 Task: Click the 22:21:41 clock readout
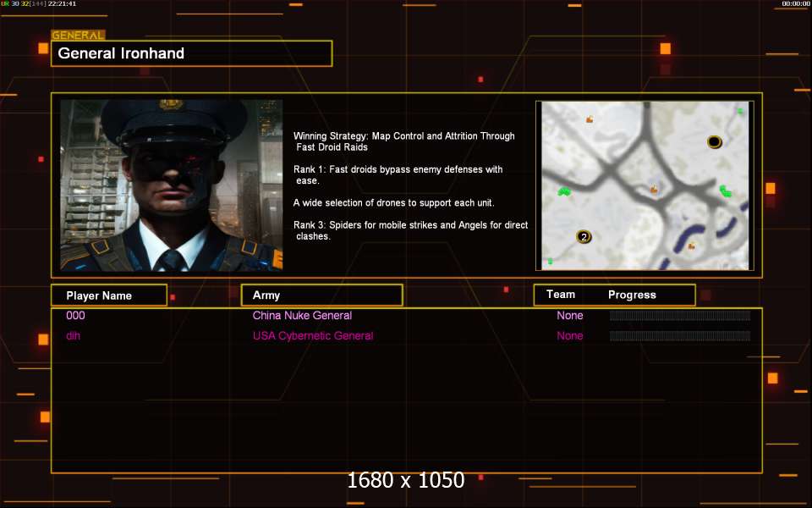(x=62, y=3)
